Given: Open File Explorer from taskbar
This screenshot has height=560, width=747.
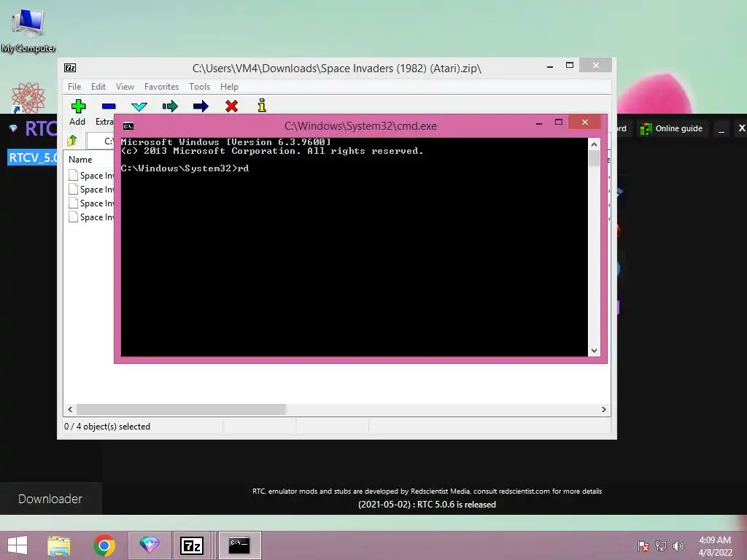Looking at the screenshot, I should point(59,545).
